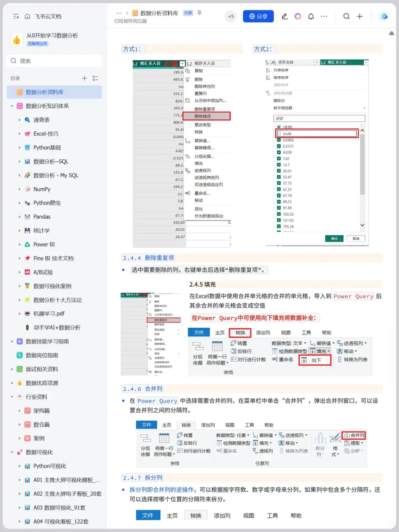
Task: Open 数据分析资料库 in the sidebar tree
Action: pos(54,92)
